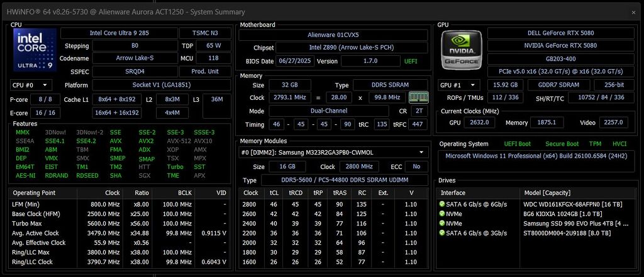Screen dimensions: 644x277
Task: Click the Secure Boot label
Action: 562,144
